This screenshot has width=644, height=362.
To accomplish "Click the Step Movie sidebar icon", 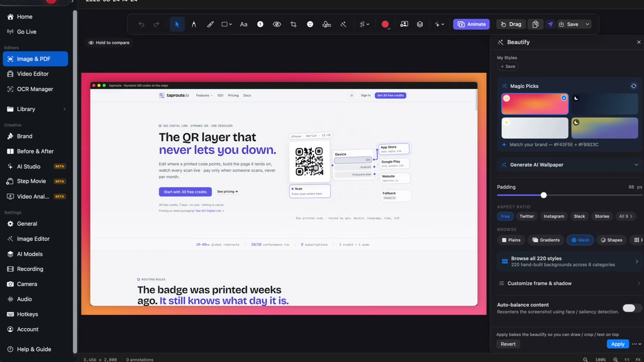I will pos(10,181).
